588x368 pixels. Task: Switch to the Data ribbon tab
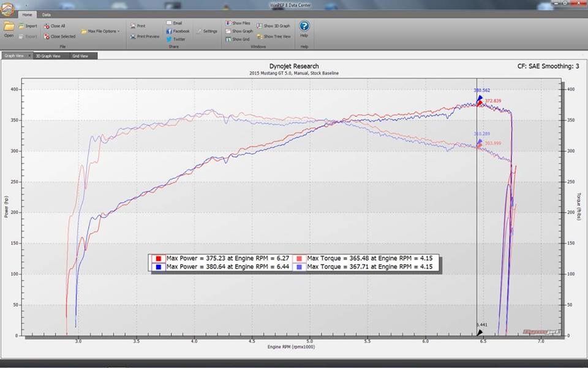pyautogui.click(x=46, y=15)
